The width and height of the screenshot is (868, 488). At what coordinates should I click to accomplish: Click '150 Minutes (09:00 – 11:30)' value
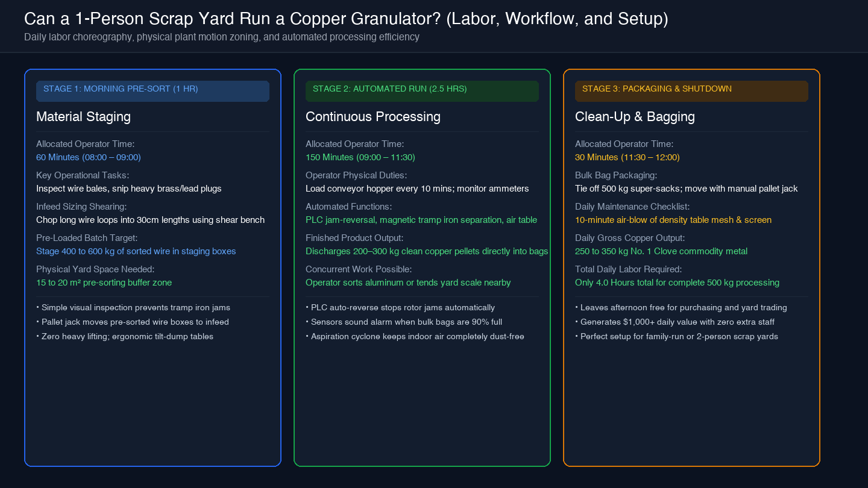(x=360, y=157)
